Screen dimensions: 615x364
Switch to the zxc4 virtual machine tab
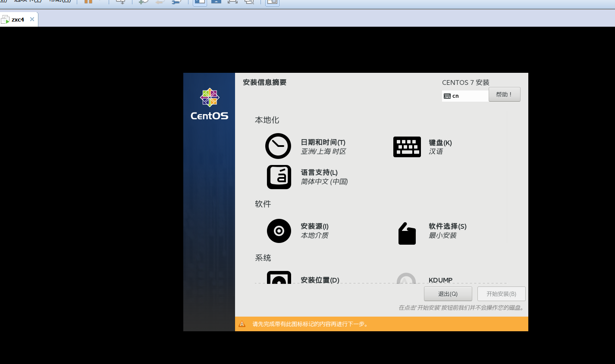19,19
